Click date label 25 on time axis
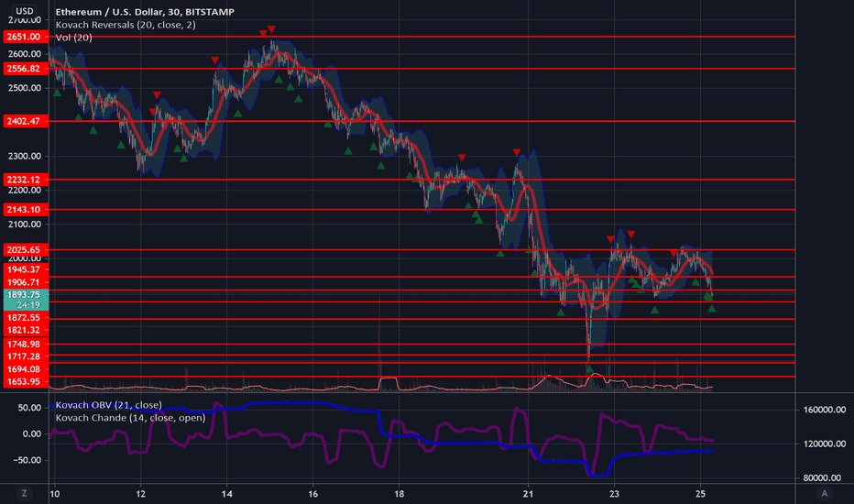The image size is (854, 504). tap(700, 494)
